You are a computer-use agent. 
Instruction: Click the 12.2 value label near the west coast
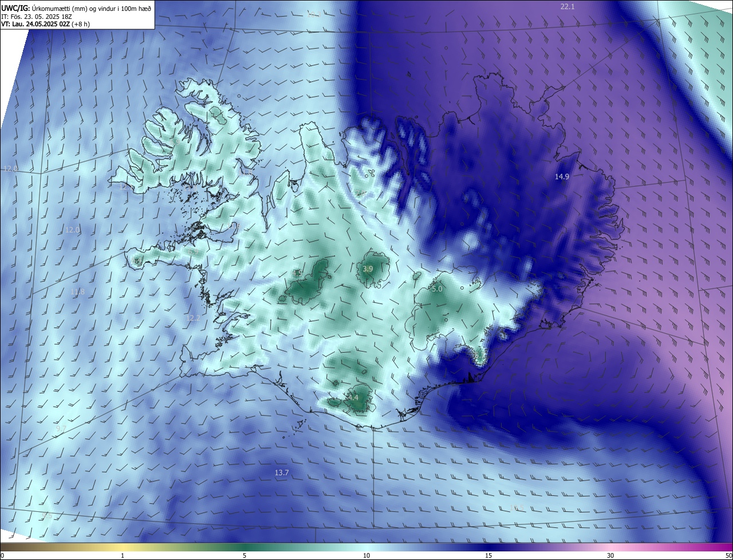194,318
